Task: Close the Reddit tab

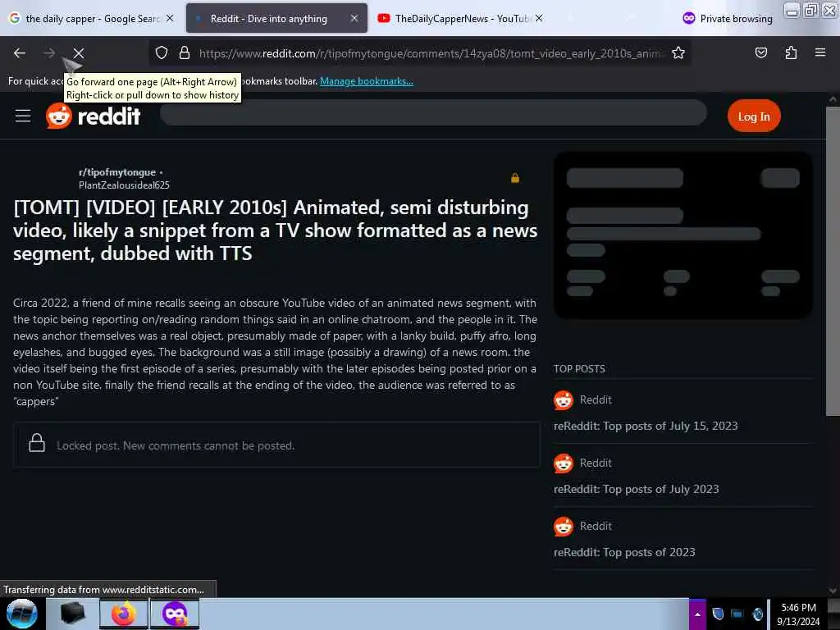Action: tap(354, 18)
